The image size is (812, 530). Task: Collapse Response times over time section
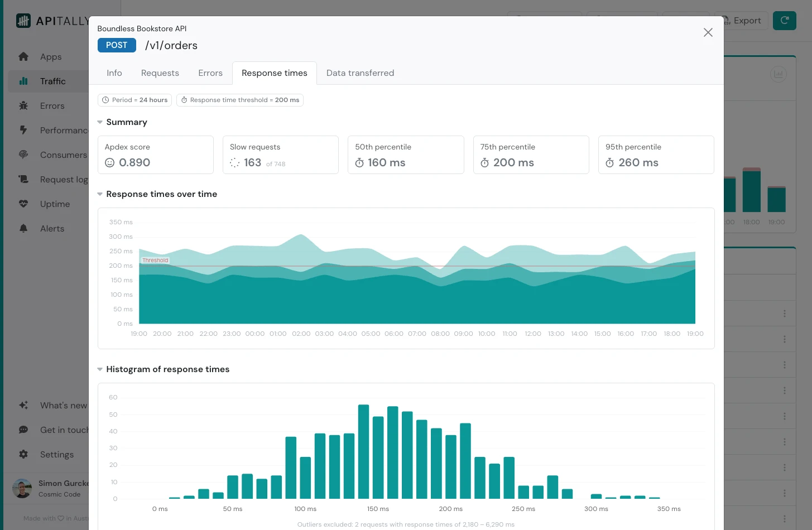point(100,194)
